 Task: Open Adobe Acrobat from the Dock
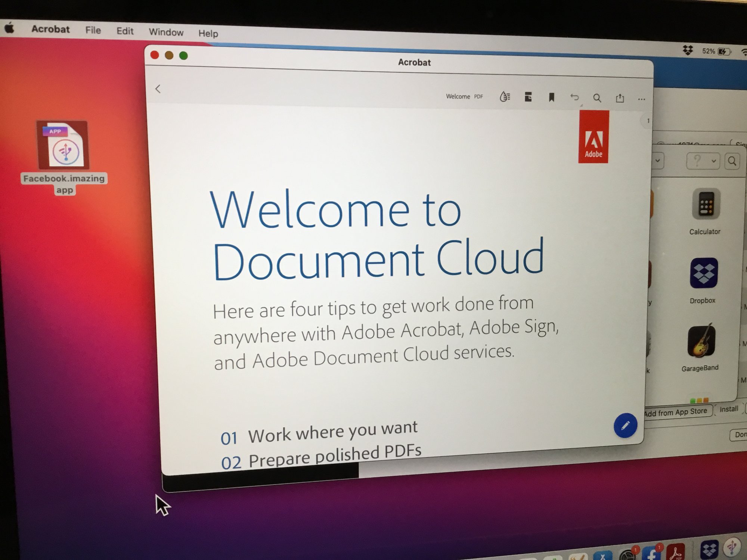(675, 552)
